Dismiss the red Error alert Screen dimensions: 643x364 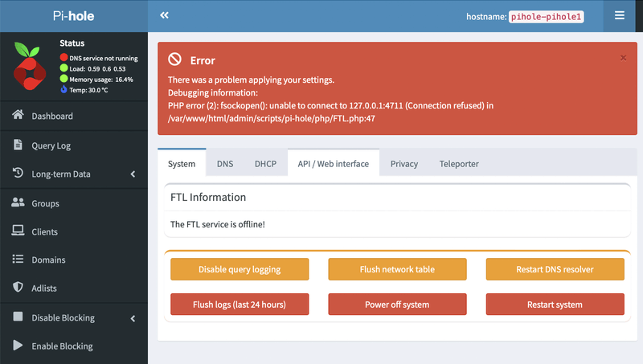tap(623, 58)
